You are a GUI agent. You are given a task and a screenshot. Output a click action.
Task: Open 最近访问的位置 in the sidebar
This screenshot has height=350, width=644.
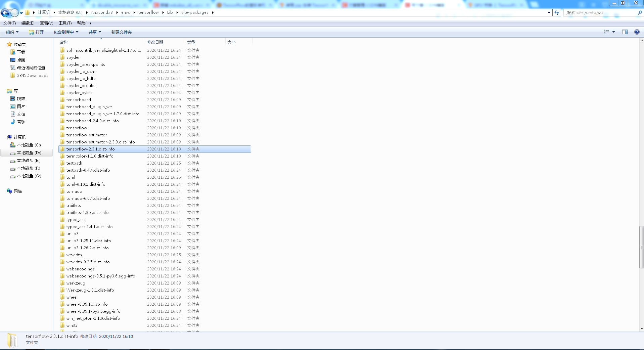click(x=28, y=68)
